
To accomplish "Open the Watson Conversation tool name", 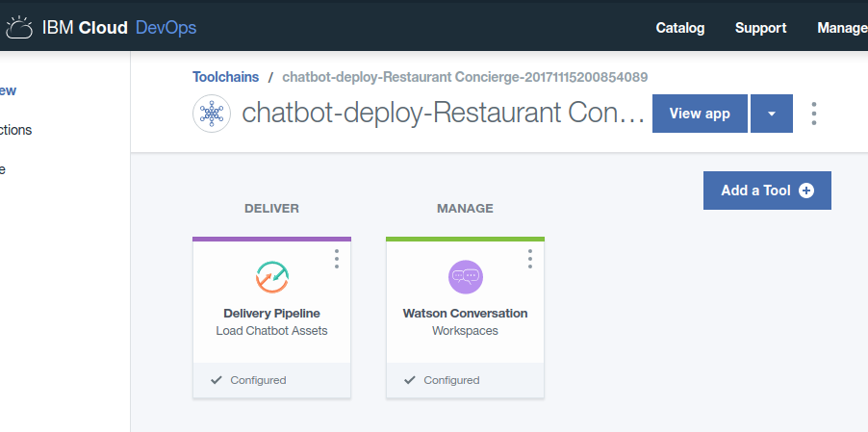I will (x=465, y=313).
